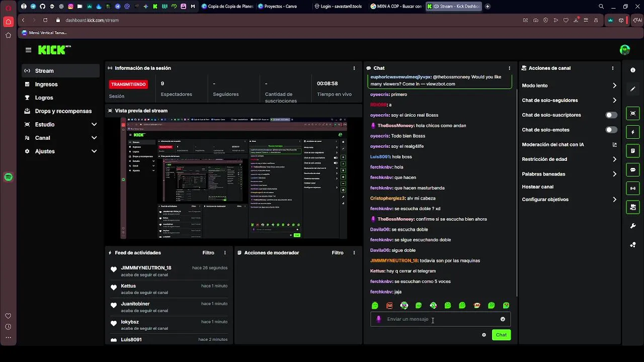The image size is (644, 362).
Task: Go to Logros in the sidebar
Action: (61, 98)
